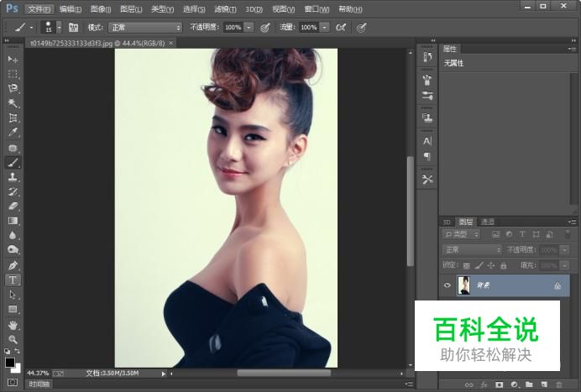Screen dimensions: 581x392
Task: Select the Magic Wand tool
Action: tap(13, 103)
